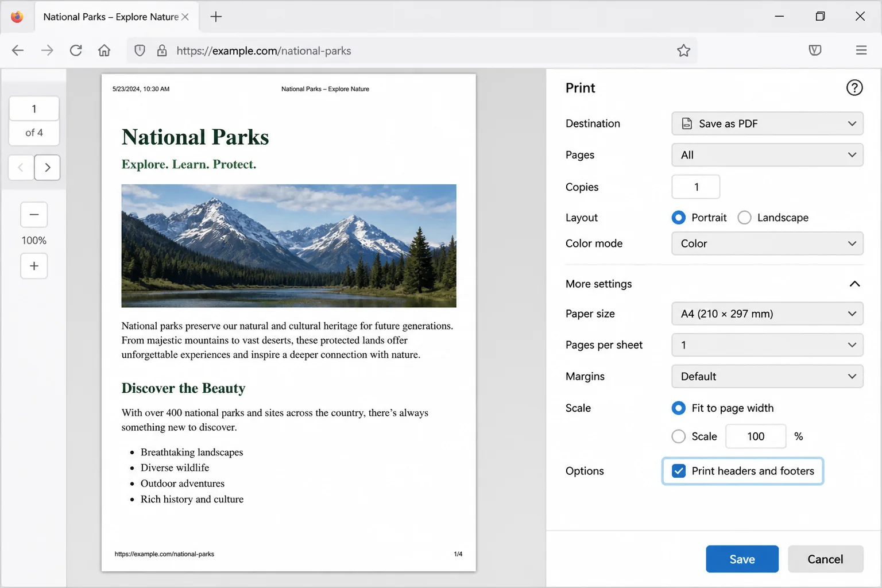Open a new tab with the plus button
The height and width of the screenshot is (588, 882).
(x=216, y=17)
